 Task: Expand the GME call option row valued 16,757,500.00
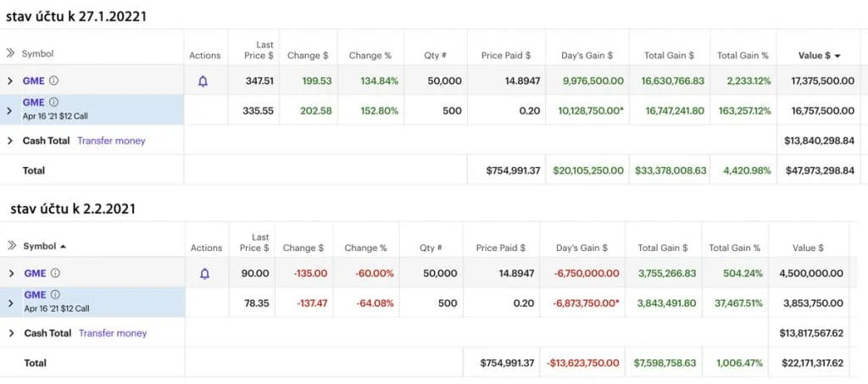pyautogui.click(x=10, y=109)
